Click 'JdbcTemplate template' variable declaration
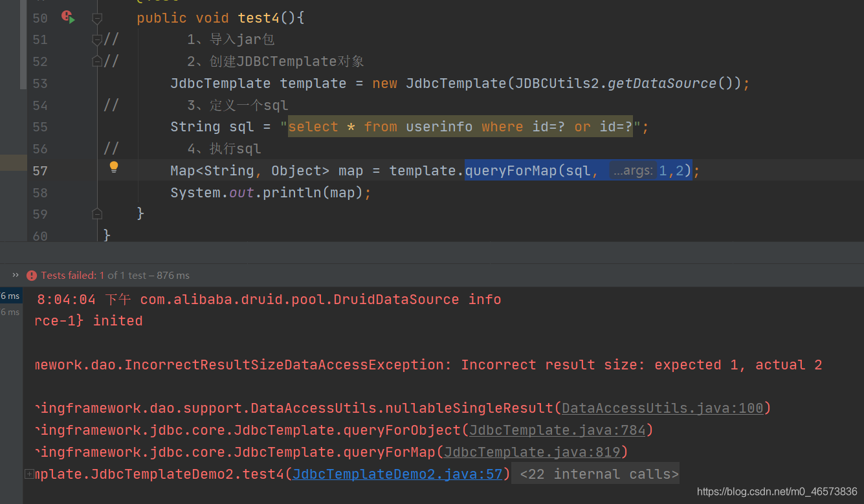Image resolution: width=864 pixels, height=504 pixels. 258,83
